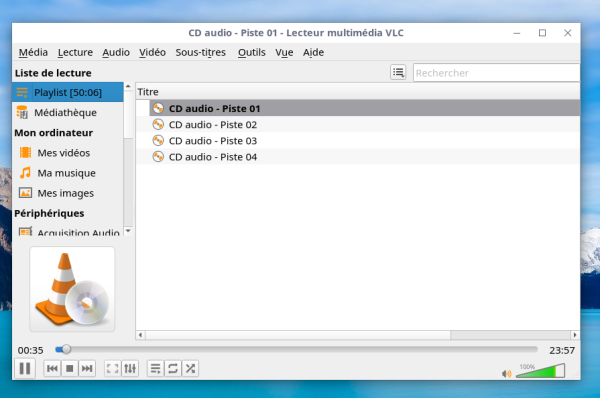The width and height of the screenshot is (600, 398).
Task: Click horizontal scrollbar left arrow
Action: click(x=140, y=335)
